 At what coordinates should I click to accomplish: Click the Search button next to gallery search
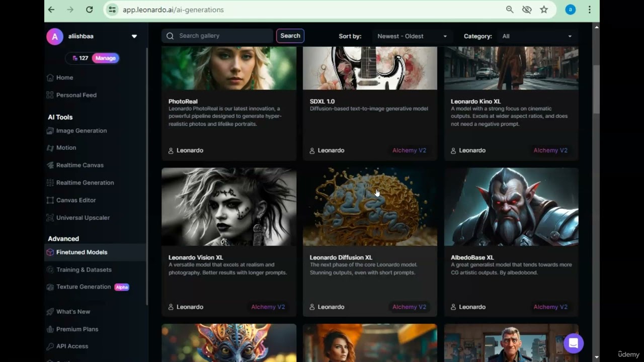(290, 36)
